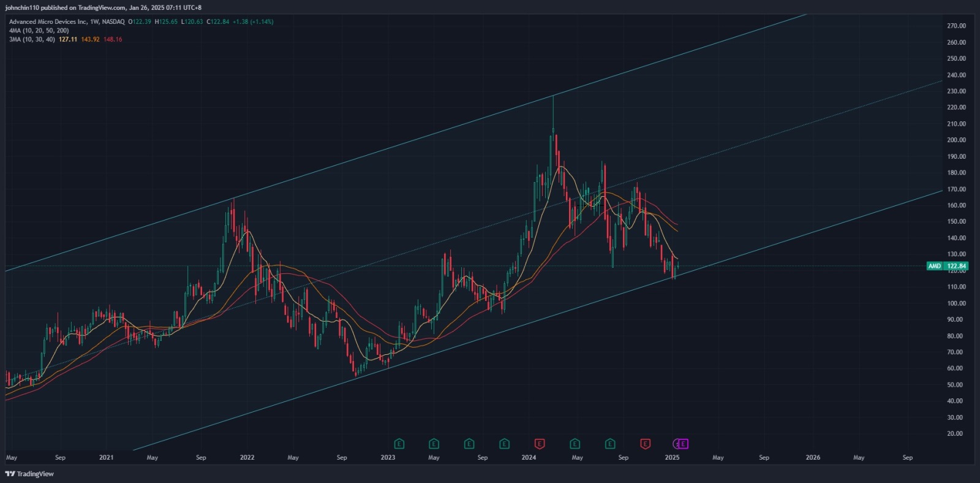
Task: Click the 2023 label on the time axis
Action: pyautogui.click(x=388, y=457)
